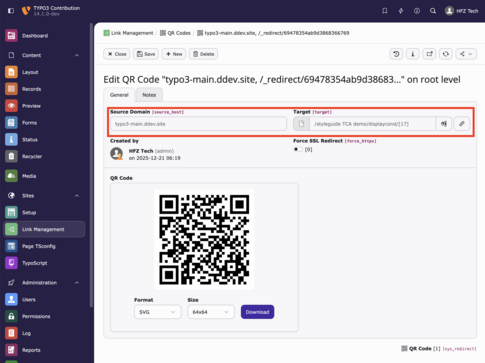Open the Preview module icon
This screenshot has width=485, height=363.
point(11,106)
